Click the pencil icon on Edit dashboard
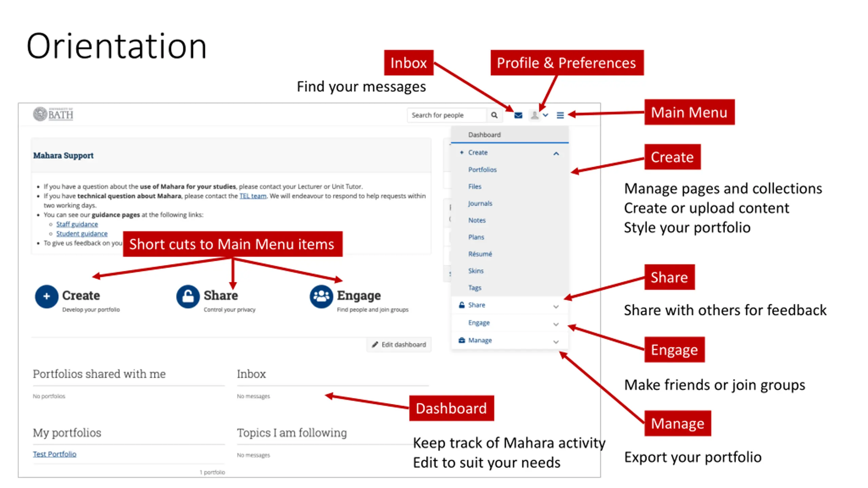This screenshot has height=488, width=868. 374,344
